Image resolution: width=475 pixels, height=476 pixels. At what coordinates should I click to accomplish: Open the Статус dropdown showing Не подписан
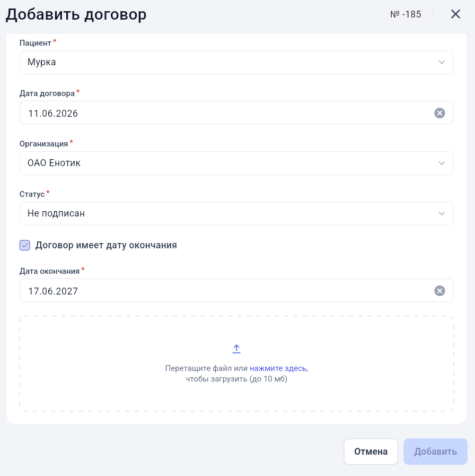pos(236,213)
